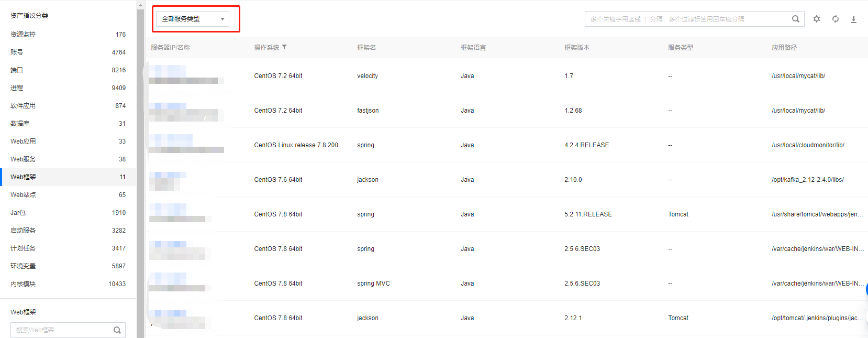Click the download export icon
Viewport: 868px width, 338px height.
pyautogui.click(x=853, y=19)
